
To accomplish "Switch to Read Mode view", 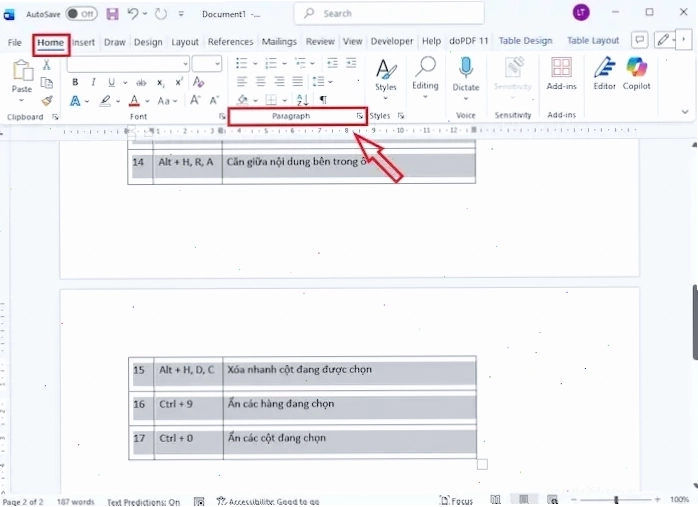I will (x=495, y=500).
